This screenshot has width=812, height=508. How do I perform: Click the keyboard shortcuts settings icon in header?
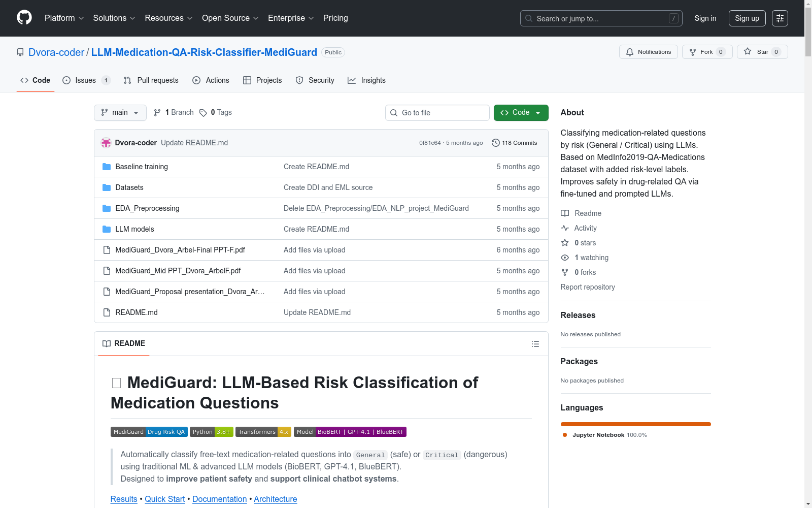[x=780, y=18]
